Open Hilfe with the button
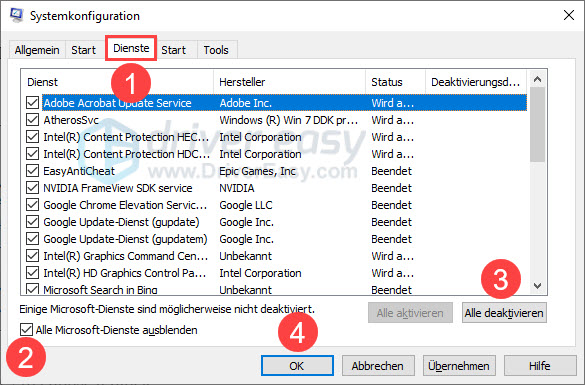This screenshot has height=385, width=585. (540, 366)
